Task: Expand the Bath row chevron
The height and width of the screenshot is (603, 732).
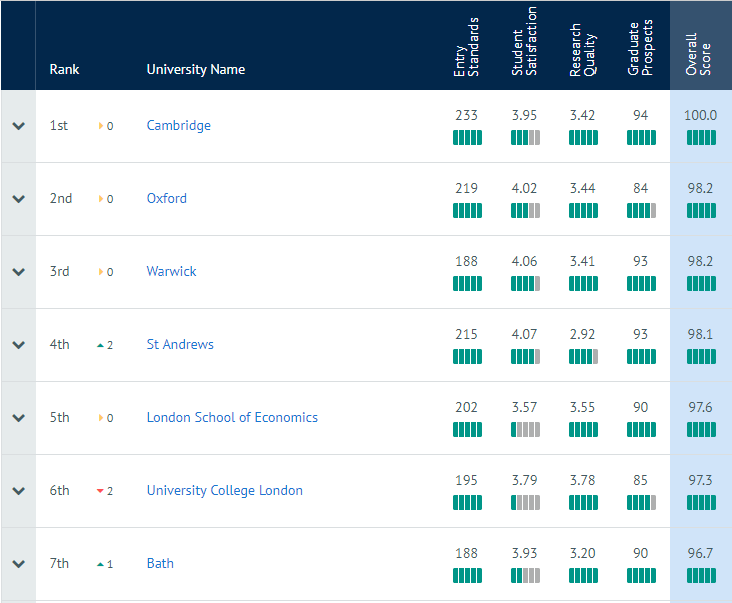Action: [19, 564]
